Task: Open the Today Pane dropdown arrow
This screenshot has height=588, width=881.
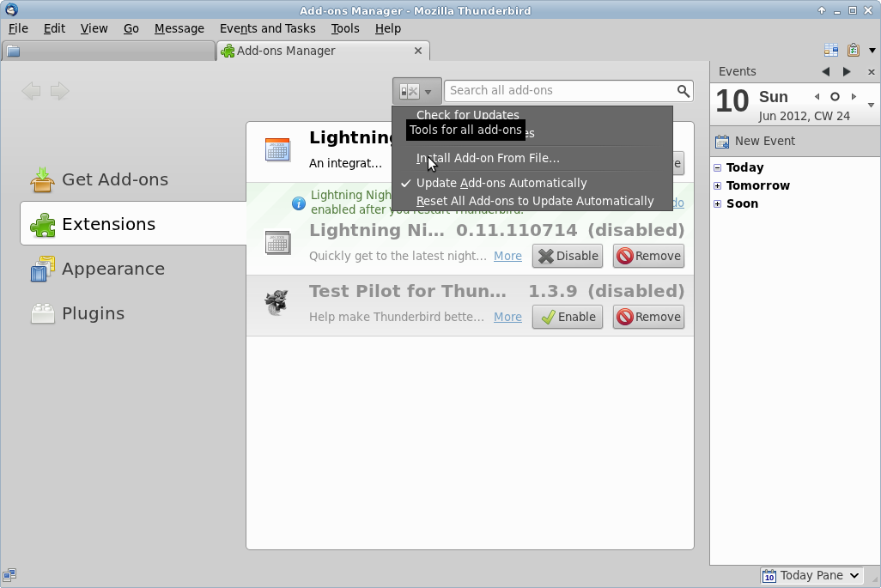Action: (x=854, y=576)
